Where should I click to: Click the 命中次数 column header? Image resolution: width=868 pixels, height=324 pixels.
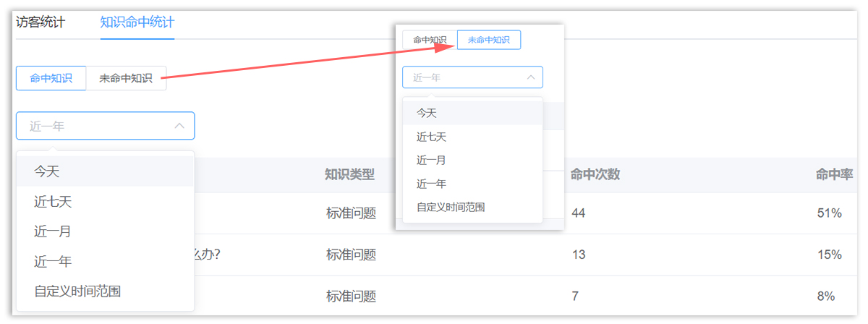click(595, 174)
